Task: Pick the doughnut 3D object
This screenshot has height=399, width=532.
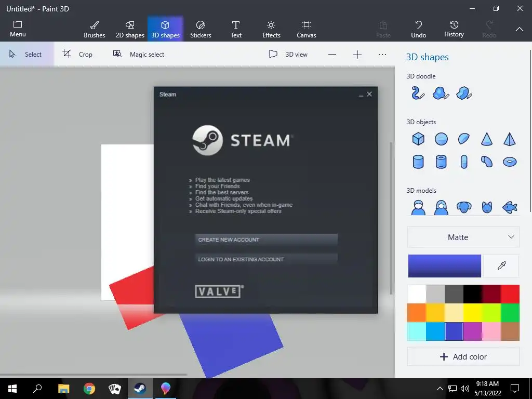Action: tap(510, 162)
